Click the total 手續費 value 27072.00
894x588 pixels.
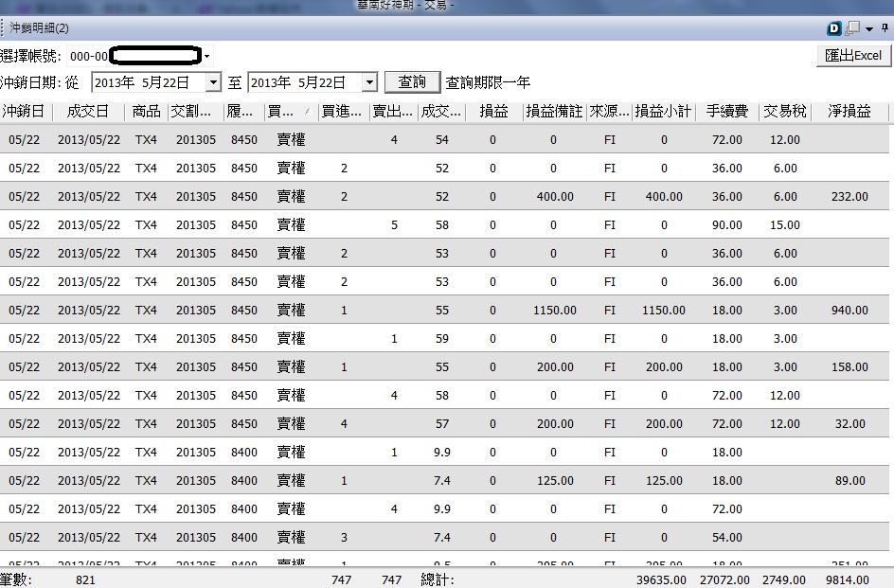click(724, 580)
